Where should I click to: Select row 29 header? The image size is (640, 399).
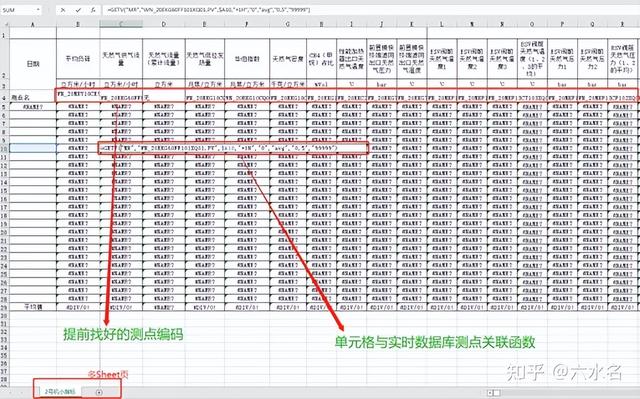(4, 307)
